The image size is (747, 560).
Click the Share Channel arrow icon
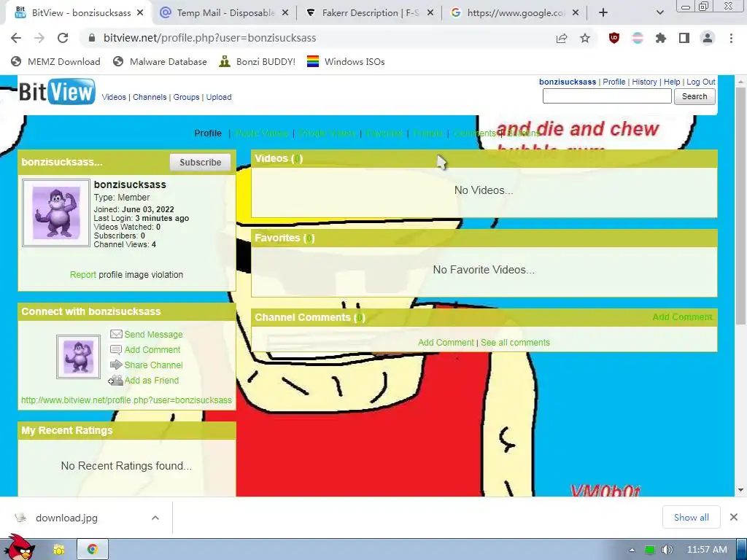point(116,365)
